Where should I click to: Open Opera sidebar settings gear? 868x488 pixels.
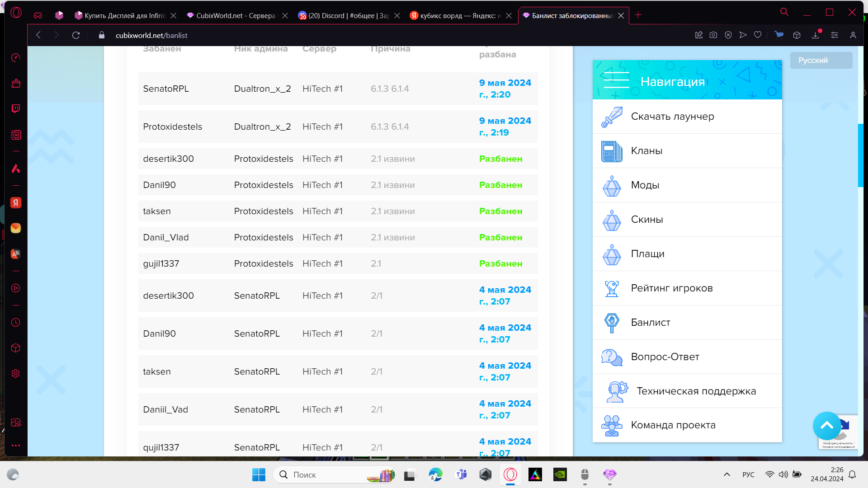16,374
